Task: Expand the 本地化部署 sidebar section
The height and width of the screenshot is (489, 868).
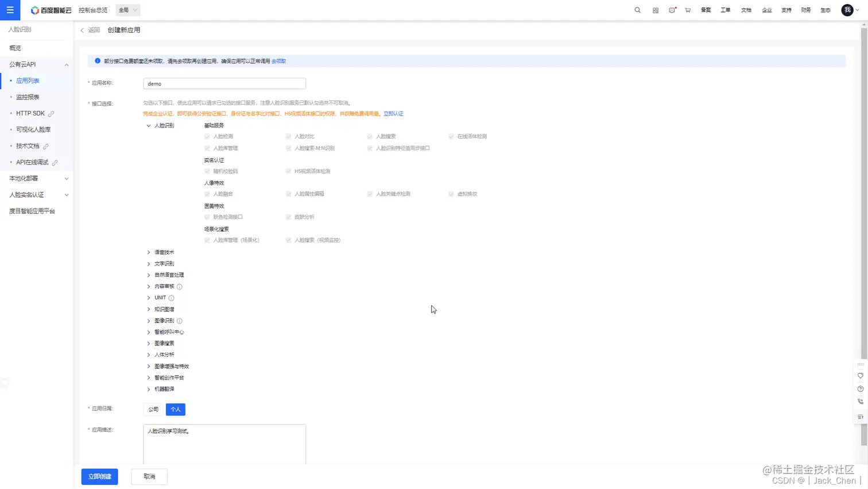Action: 67,179
